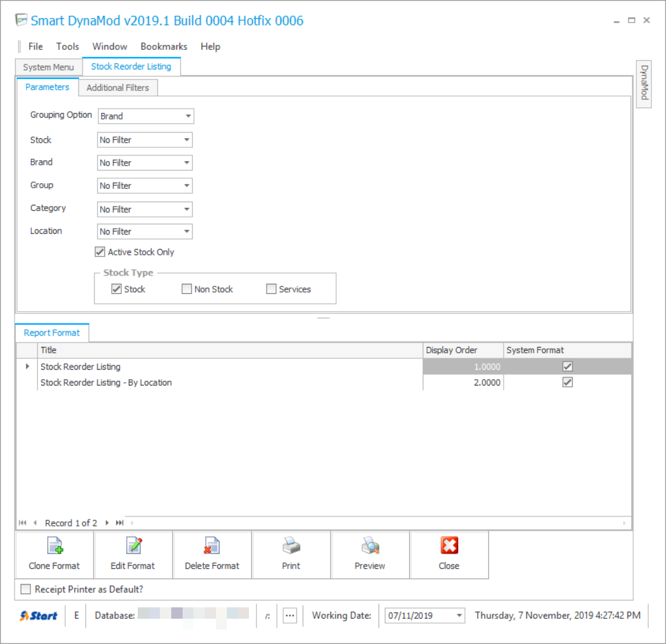Minimize the Smart DynaMod window

click(616, 21)
